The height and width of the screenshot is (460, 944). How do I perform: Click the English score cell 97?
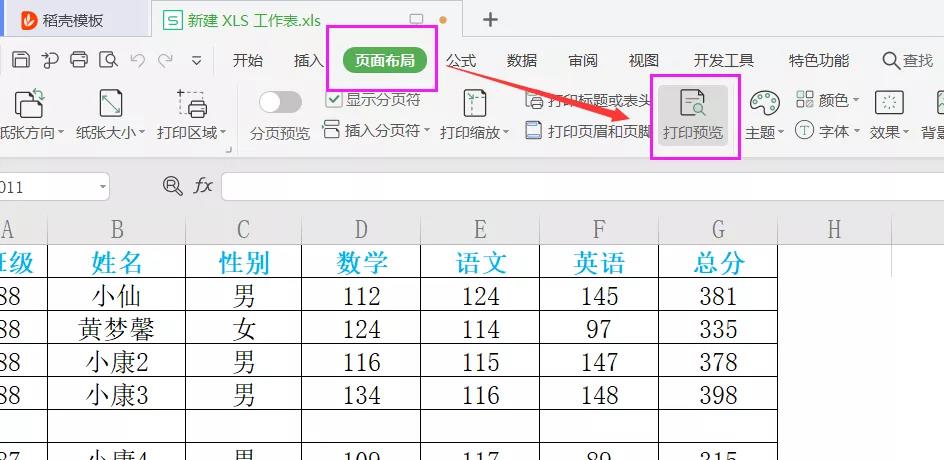coord(600,328)
